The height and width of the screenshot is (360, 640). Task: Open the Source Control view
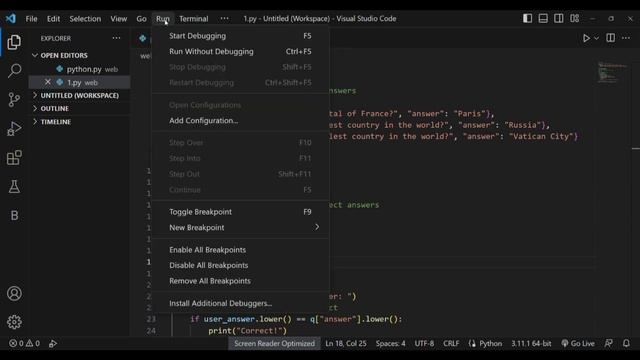click(14, 100)
